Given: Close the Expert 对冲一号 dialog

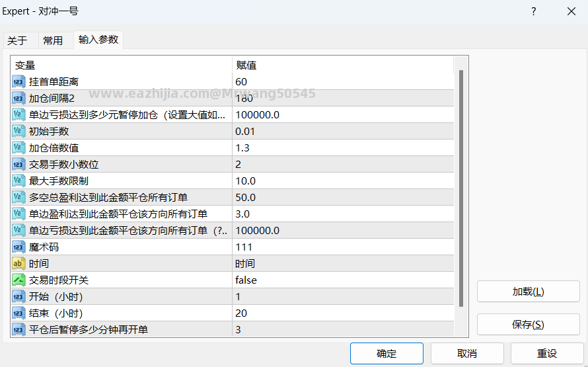Looking at the screenshot, I should tap(571, 11).
